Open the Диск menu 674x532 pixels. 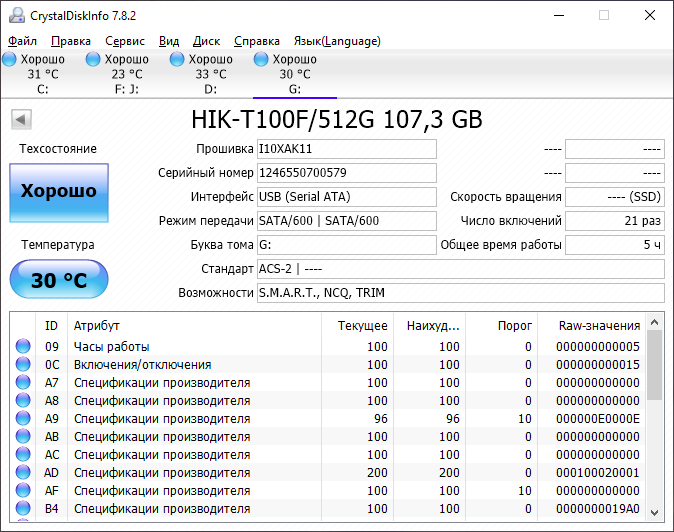click(x=206, y=41)
